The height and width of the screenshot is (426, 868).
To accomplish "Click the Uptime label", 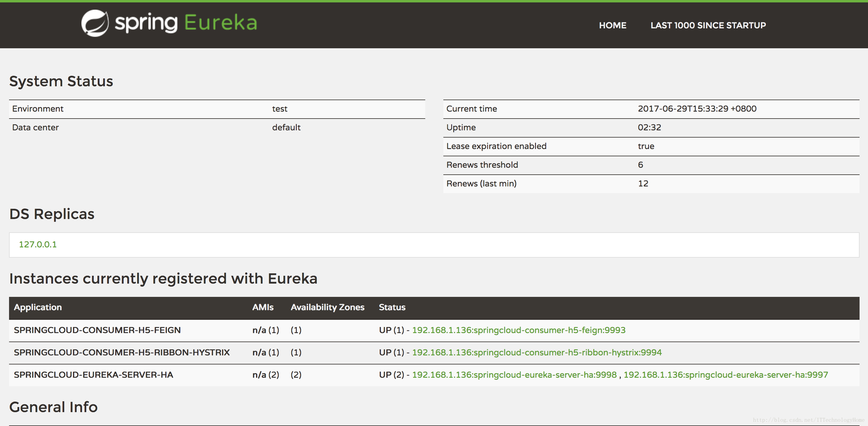I will pos(461,127).
